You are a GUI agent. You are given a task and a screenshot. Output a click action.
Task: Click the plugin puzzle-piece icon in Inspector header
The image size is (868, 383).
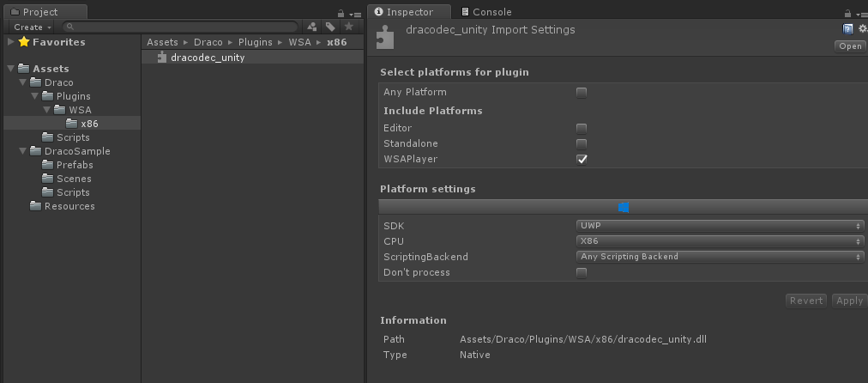385,37
